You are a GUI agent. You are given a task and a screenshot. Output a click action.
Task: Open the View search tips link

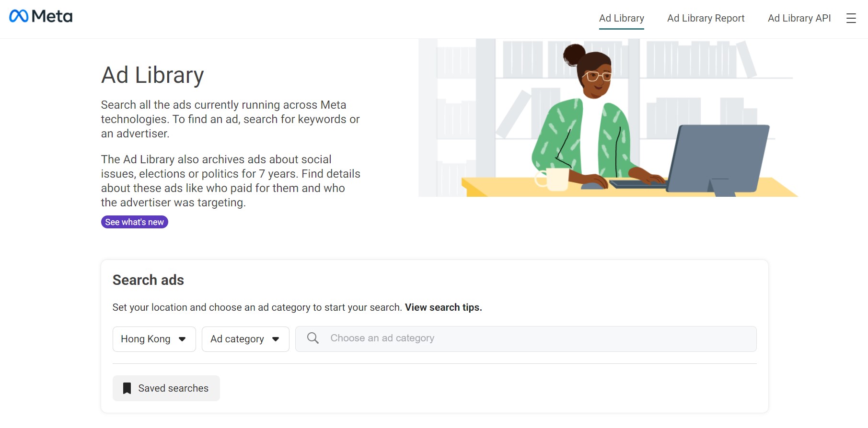tap(443, 307)
